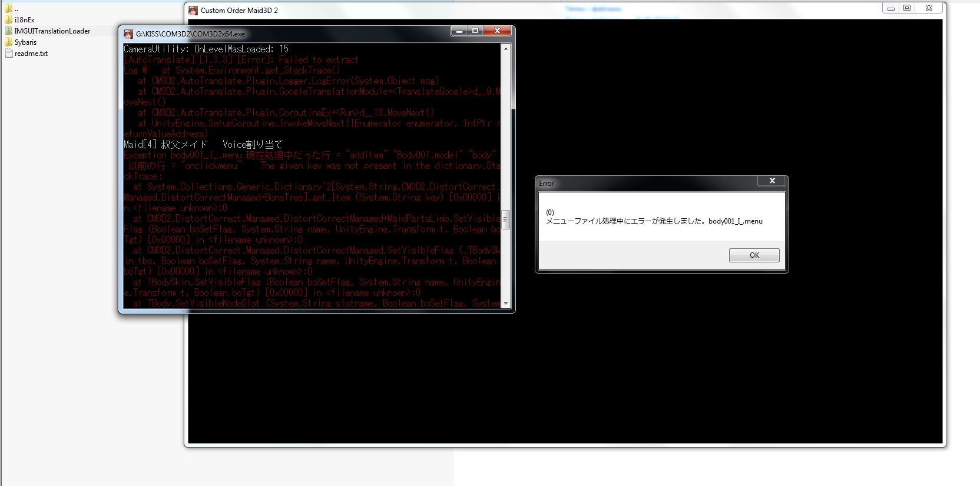Click the 'Custom Order Maid3D 2' title text
Viewport: 980px width, 486px height.
coord(239,11)
